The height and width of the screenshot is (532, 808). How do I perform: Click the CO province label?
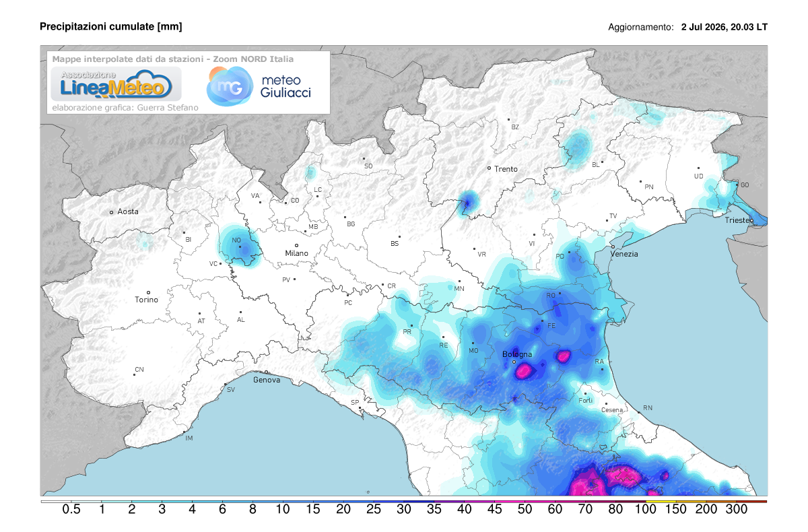pyautogui.click(x=295, y=201)
